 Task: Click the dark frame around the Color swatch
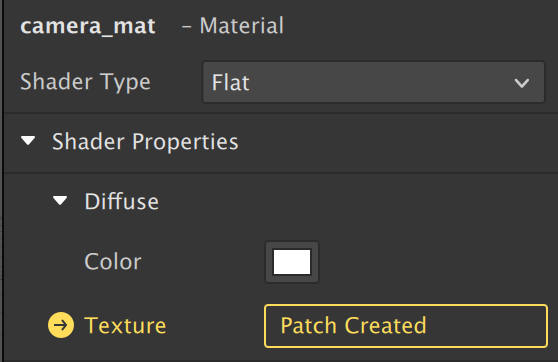coord(292,245)
